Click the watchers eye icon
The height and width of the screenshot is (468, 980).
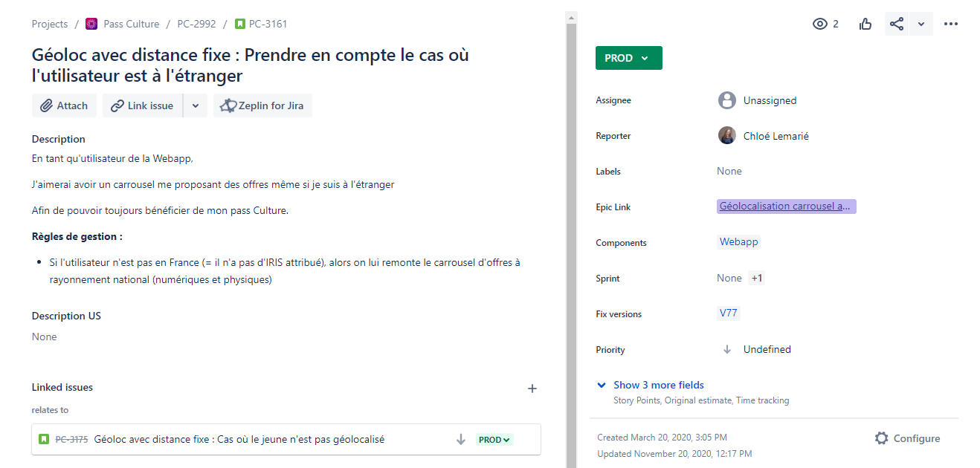pos(820,24)
